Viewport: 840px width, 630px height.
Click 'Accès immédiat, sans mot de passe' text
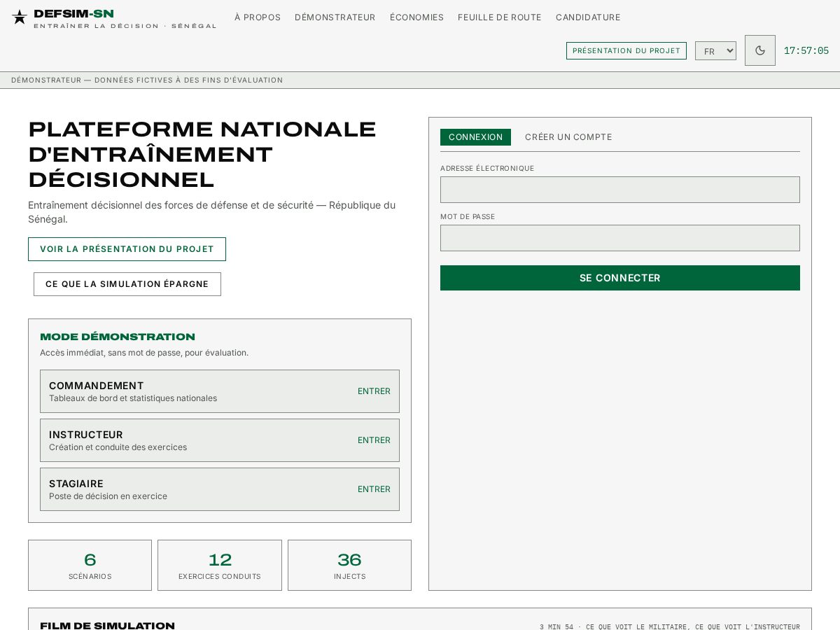click(144, 353)
